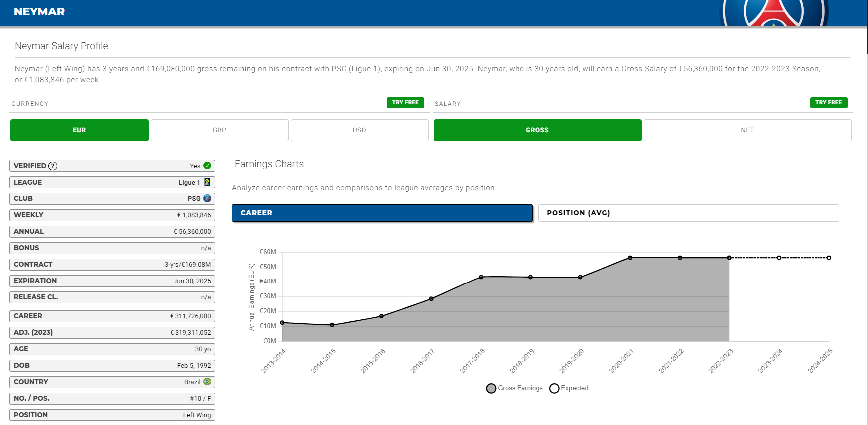Click the EXPIRATION Jun 30, 2025 row

click(x=112, y=281)
